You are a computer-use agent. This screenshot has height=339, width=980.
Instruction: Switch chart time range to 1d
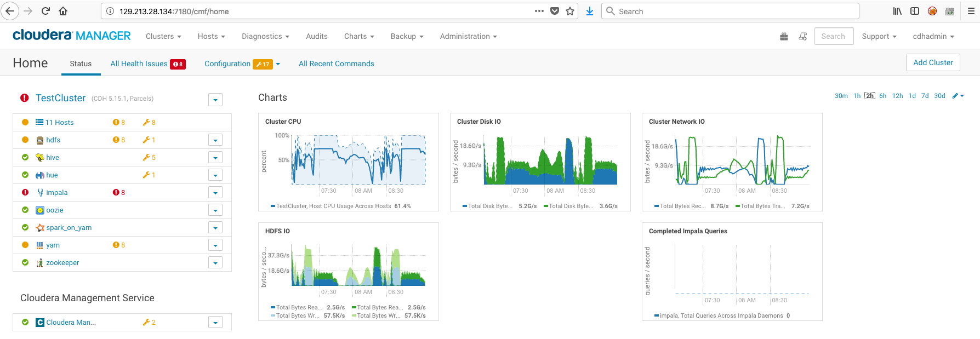click(912, 96)
